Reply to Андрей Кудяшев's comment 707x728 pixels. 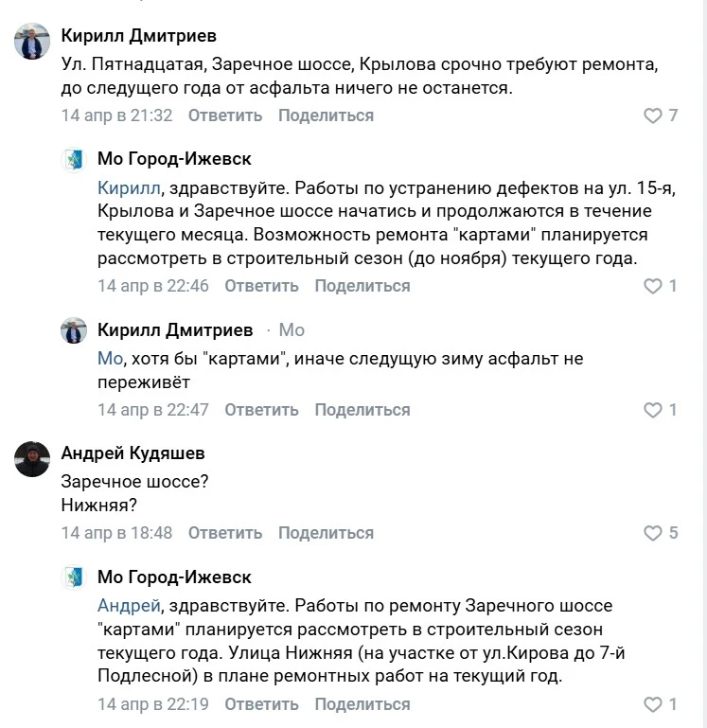[x=224, y=533]
